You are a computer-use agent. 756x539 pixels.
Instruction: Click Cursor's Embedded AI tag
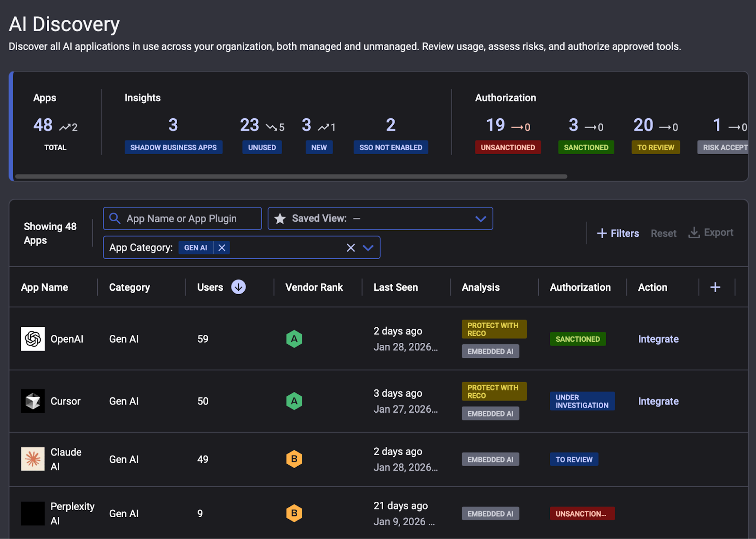click(490, 414)
